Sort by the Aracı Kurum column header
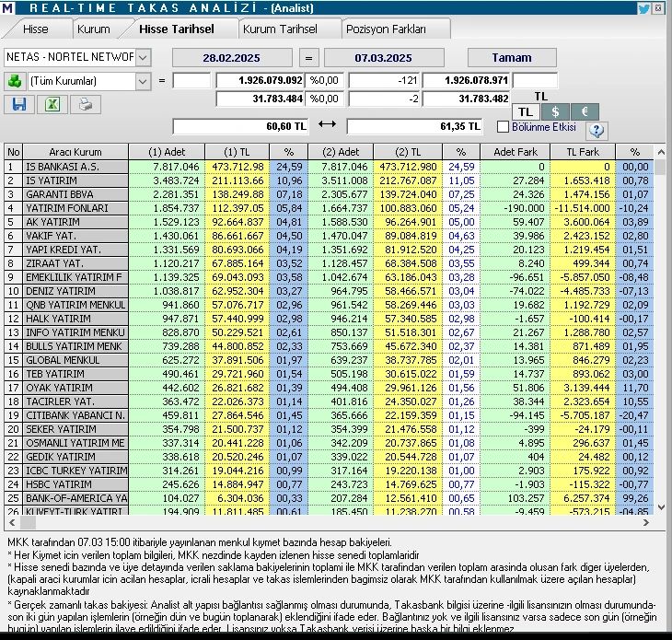The height and width of the screenshot is (640, 672). (x=75, y=151)
